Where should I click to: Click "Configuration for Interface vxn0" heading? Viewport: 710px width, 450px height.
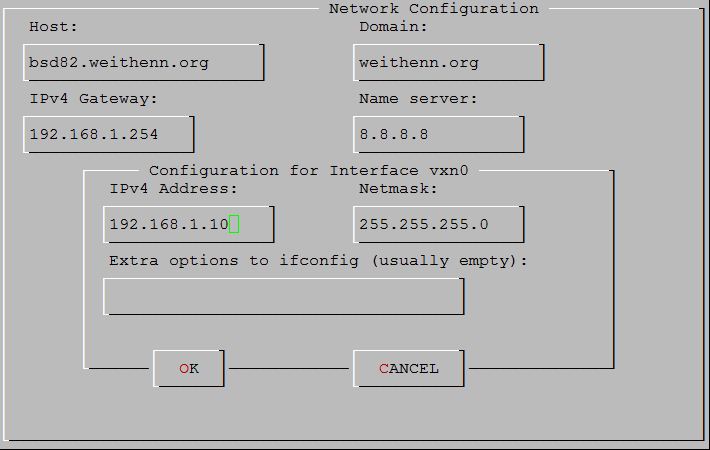pos(309,171)
